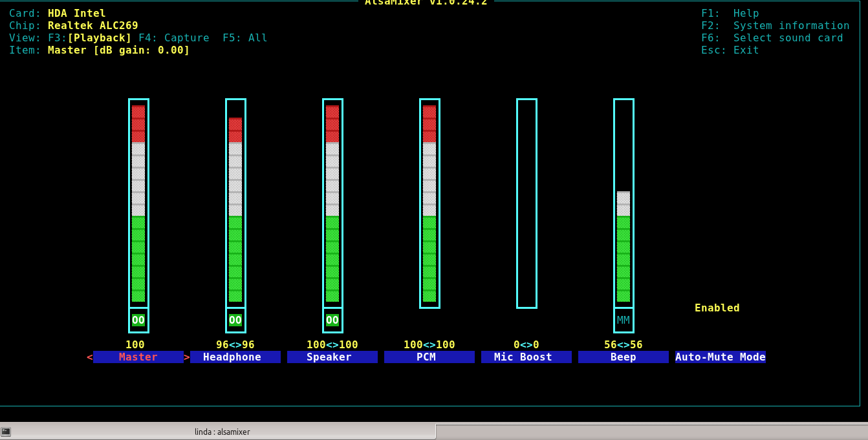Screen dimensions: 868x440
Task: Toggle mute indicator under Master channel
Action: [x=138, y=320]
